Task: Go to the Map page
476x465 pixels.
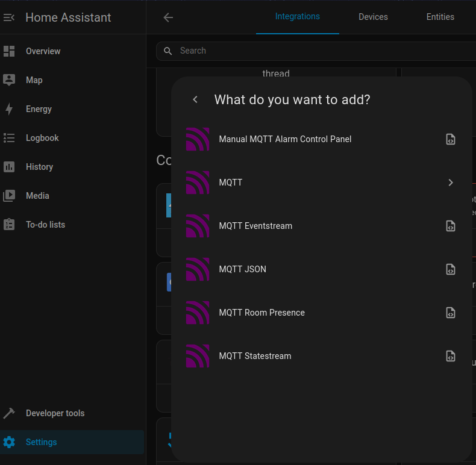Action: (72, 80)
